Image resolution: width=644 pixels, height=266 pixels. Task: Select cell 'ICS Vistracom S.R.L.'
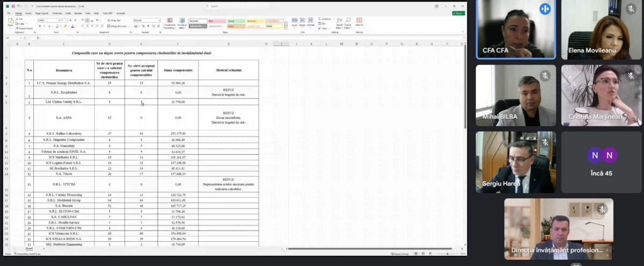click(x=63, y=234)
